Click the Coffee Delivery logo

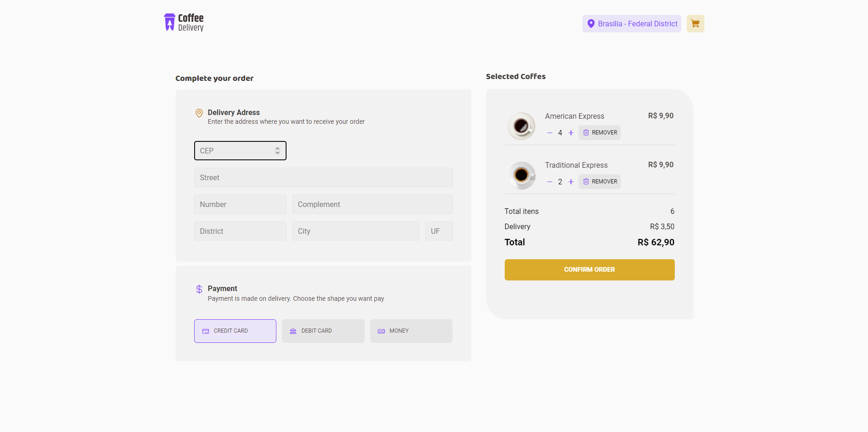tap(184, 23)
